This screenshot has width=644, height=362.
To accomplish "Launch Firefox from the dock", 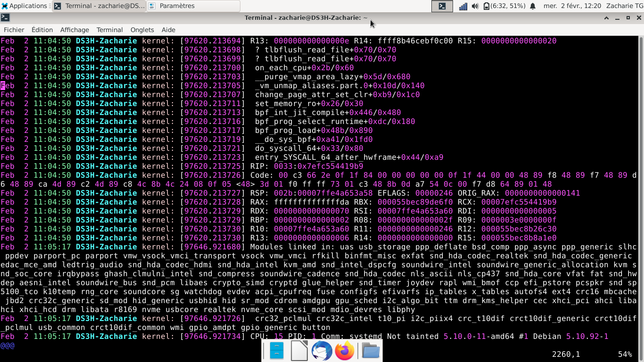I will tap(345, 351).
